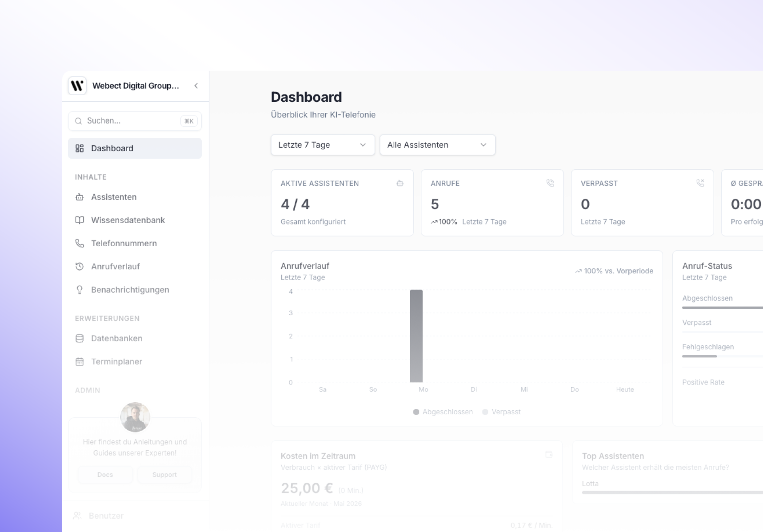763x532 pixels.
Task: Open Telefonnummern menu item
Action: (135, 243)
